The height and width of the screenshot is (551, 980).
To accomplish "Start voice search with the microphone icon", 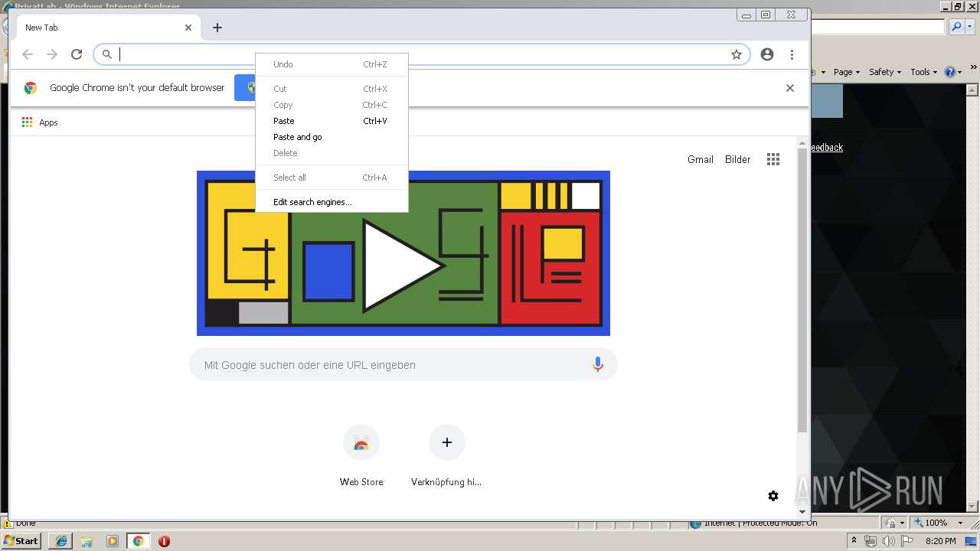I will coord(598,365).
